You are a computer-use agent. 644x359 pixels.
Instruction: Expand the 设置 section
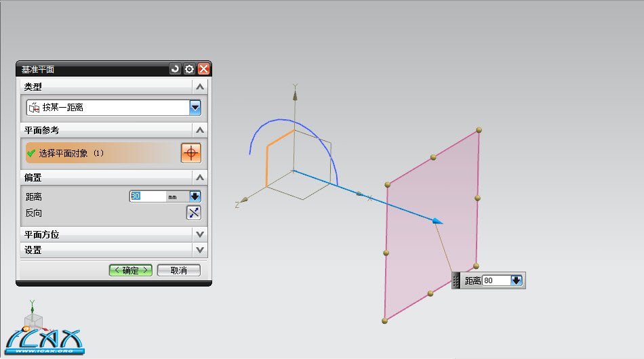199,250
